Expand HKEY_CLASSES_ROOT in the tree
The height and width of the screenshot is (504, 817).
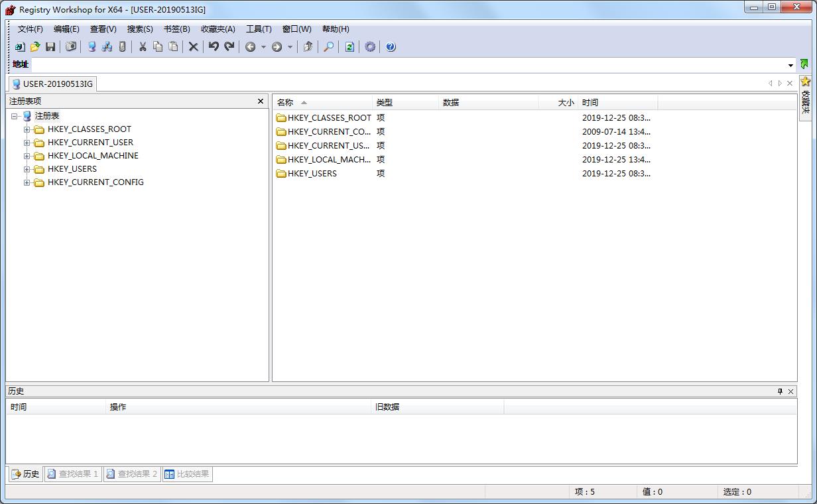point(27,129)
